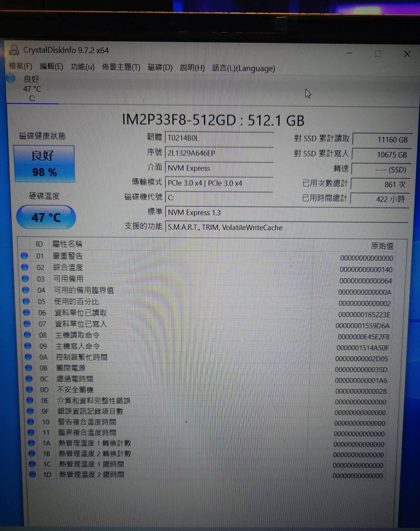Click the blue status dot for row 01

25,256
